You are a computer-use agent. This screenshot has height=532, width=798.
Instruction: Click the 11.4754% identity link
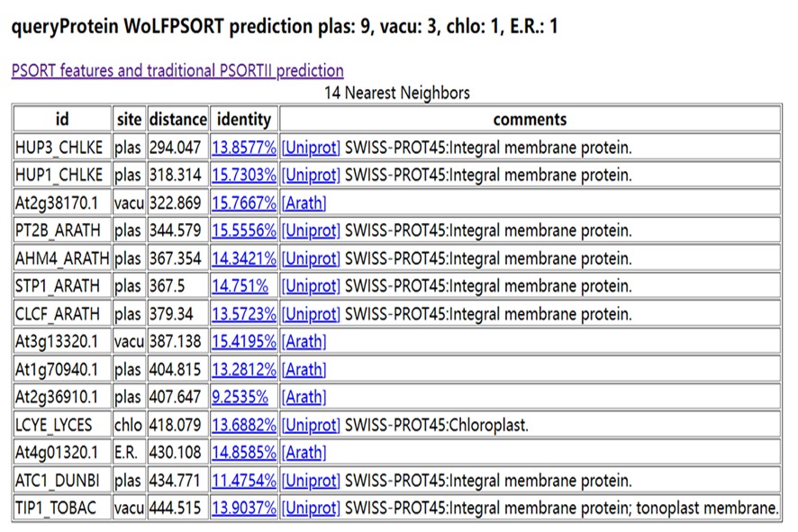click(243, 481)
